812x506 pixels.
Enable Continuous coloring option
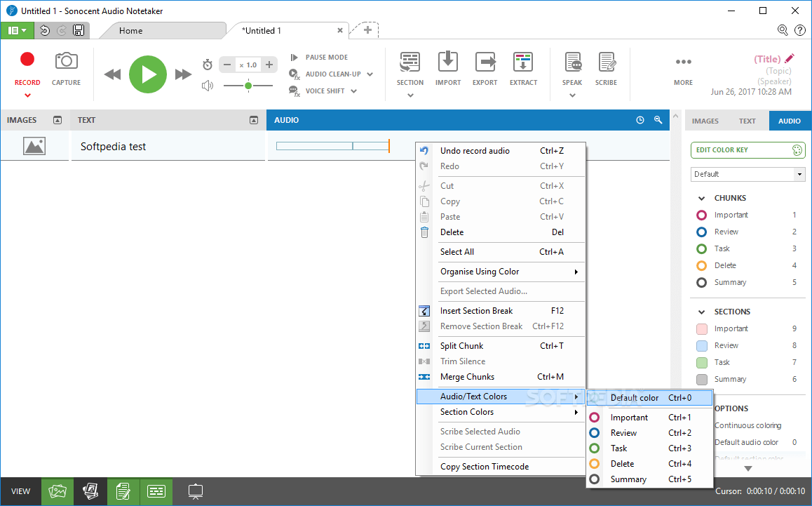point(747,425)
